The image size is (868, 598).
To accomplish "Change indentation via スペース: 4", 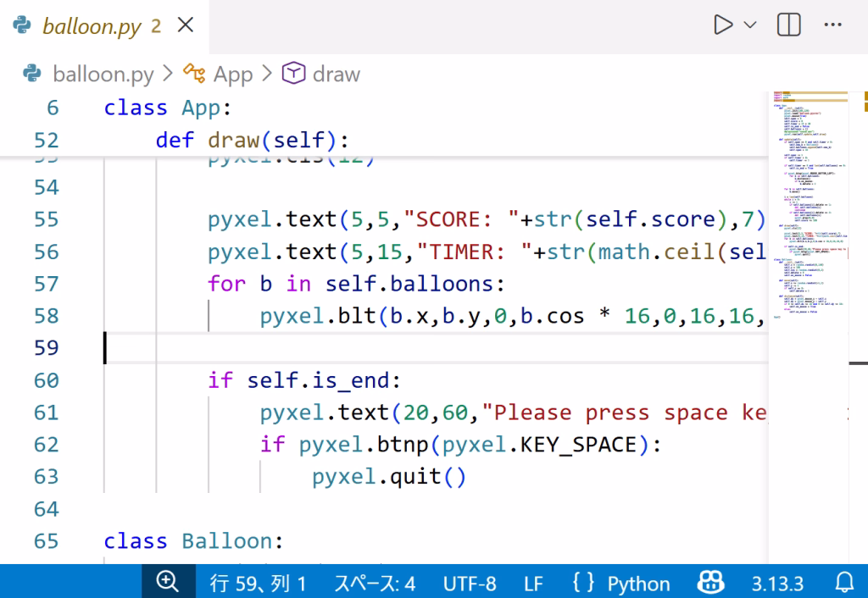I will click(375, 583).
